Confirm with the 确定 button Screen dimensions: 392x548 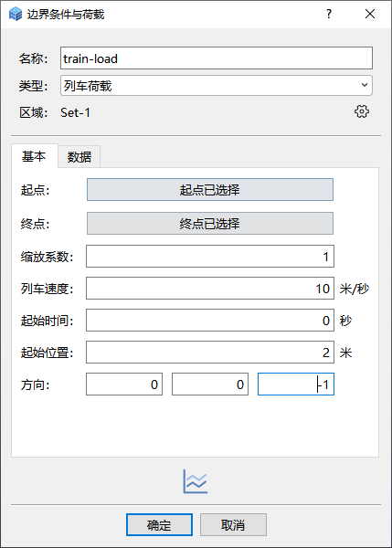[159, 524]
